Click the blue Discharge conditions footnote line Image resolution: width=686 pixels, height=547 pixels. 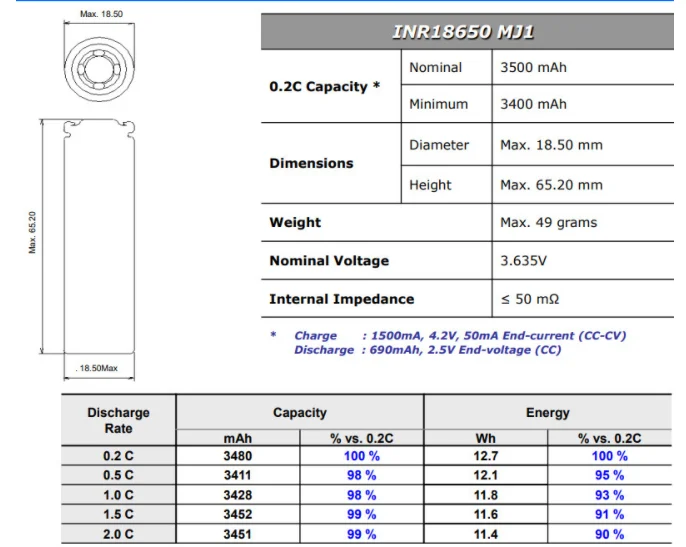point(427,350)
